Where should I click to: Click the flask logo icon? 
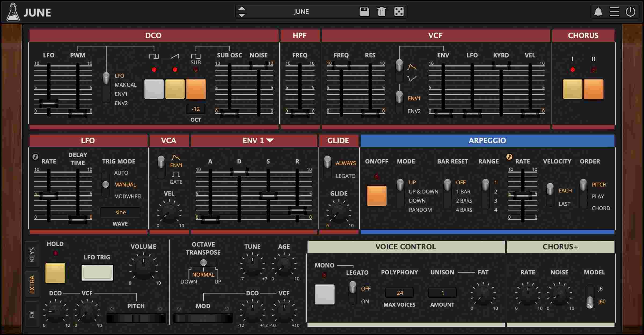pyautogui.click(x=13, y=12)
